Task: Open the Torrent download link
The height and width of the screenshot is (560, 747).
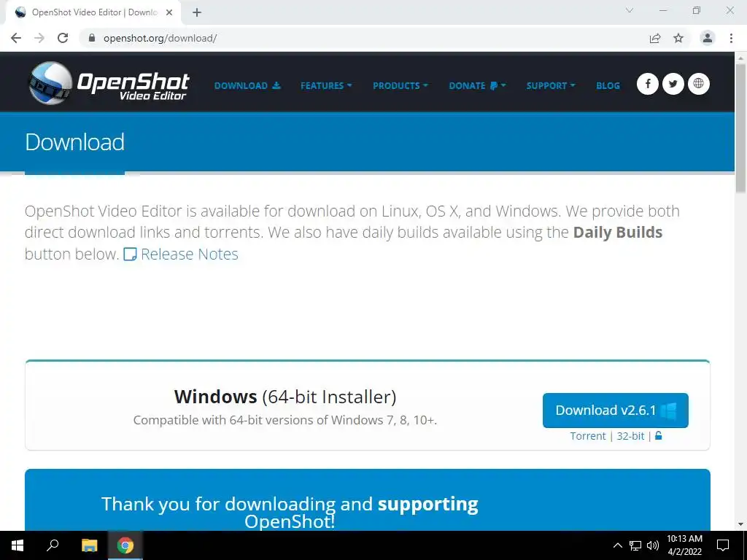Action: click(x=587, y=436)
